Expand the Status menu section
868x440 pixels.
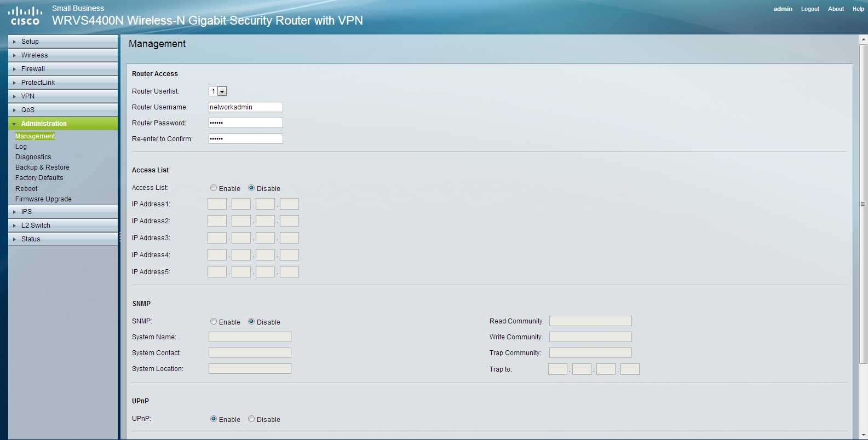coord(63,239)
